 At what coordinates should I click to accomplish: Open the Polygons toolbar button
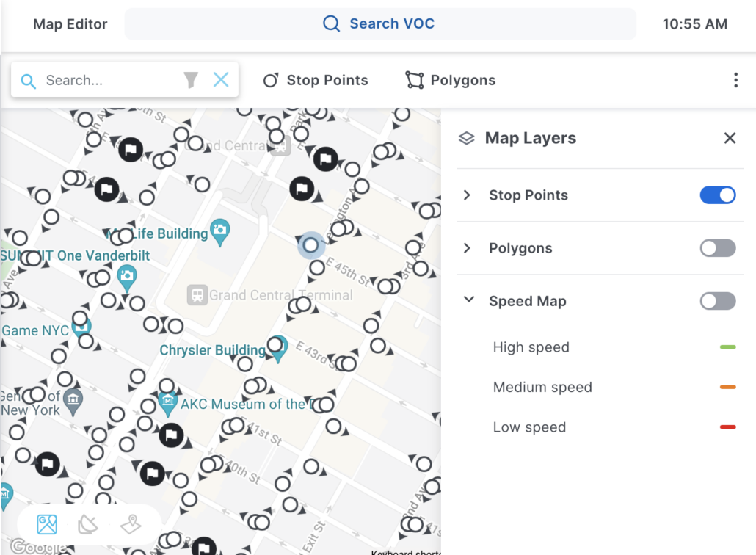tap(451, 80)
